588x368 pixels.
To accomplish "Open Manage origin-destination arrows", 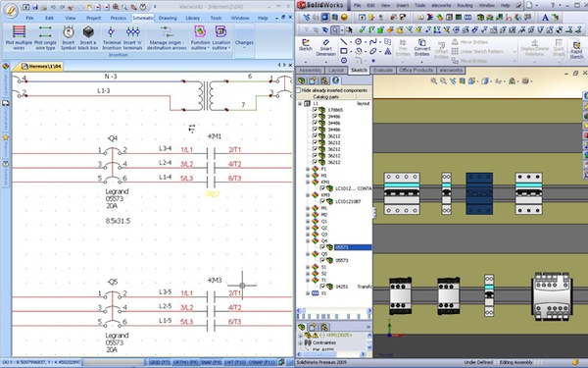I will point(167,37).
